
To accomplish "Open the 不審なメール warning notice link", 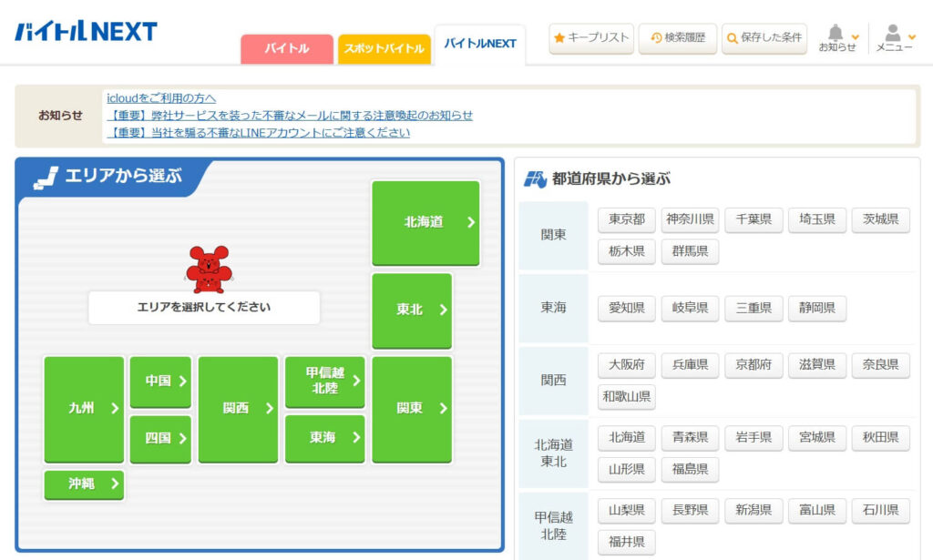I will (290, 116).
